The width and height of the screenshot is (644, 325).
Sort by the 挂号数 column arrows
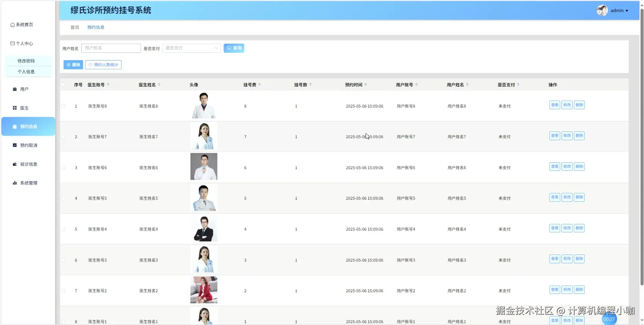(x=310, y=84)
